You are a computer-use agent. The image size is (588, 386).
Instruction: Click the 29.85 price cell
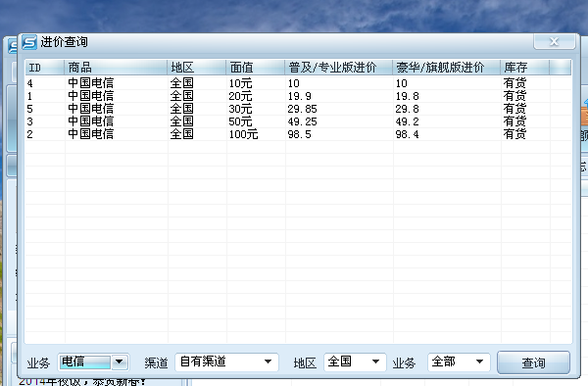pyautogui.click(x=302, y=109)
